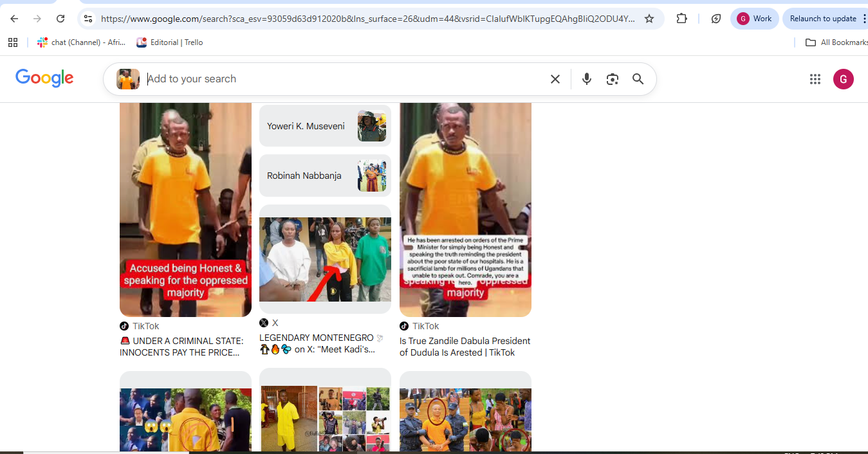
Task: Start voice search with microphone icon
Action: coord(586,79)
